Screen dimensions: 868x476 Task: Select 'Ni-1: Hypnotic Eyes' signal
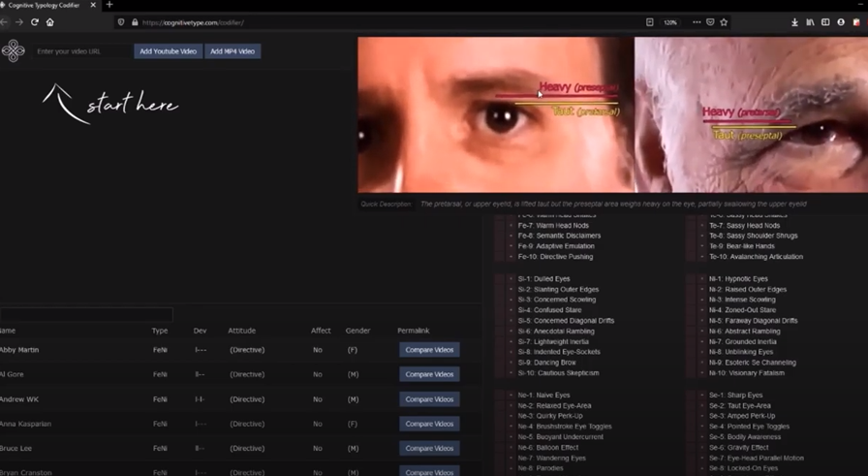point(738,279)
